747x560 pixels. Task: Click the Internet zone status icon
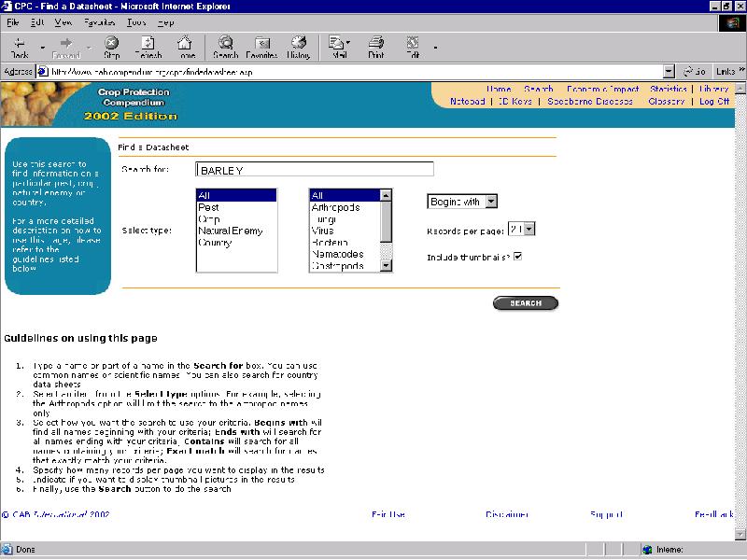tap(647, 550)
